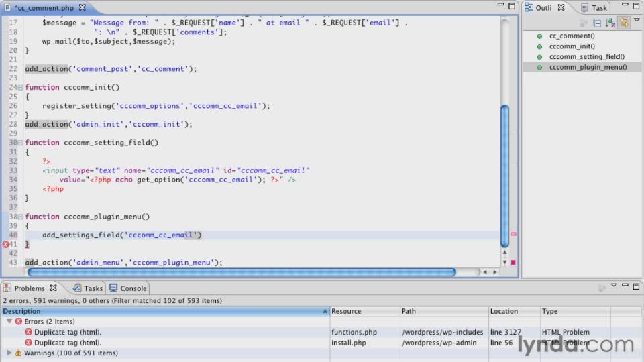This screenshot has height=362, width=644.
Task: Close the cc_comment.php editor tab
Action: coord(82,8)
